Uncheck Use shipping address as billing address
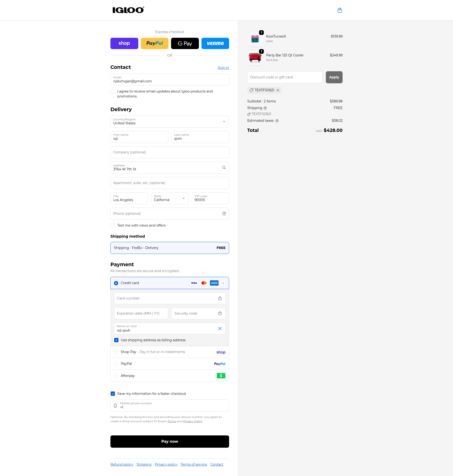 [116, 340]
